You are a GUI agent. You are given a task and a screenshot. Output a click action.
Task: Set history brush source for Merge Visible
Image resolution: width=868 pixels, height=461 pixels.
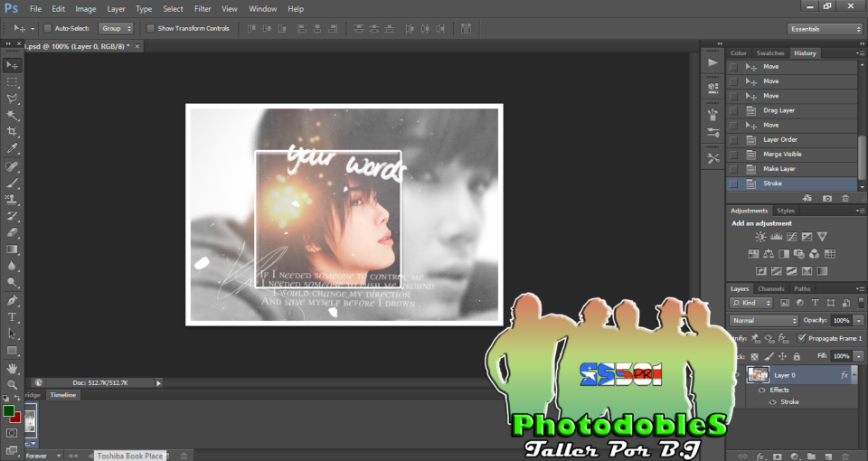pyautogui.click(x=733, y=155)
